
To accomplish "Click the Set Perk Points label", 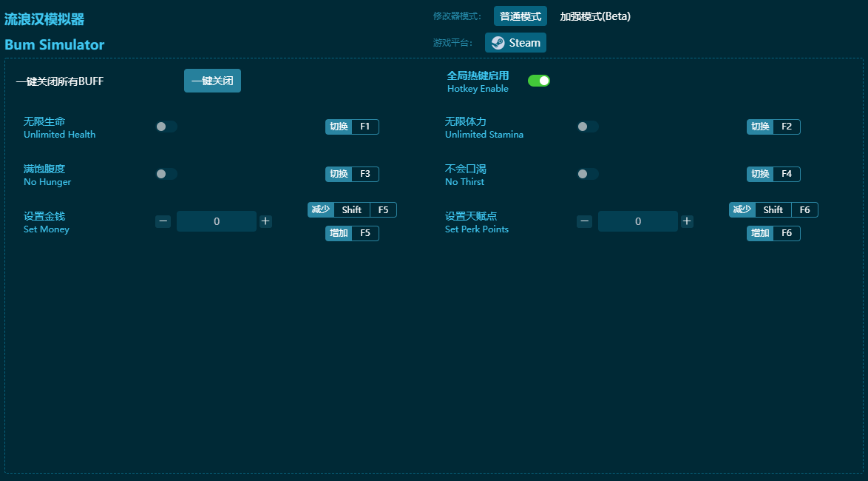I will (x=477, y=229).
